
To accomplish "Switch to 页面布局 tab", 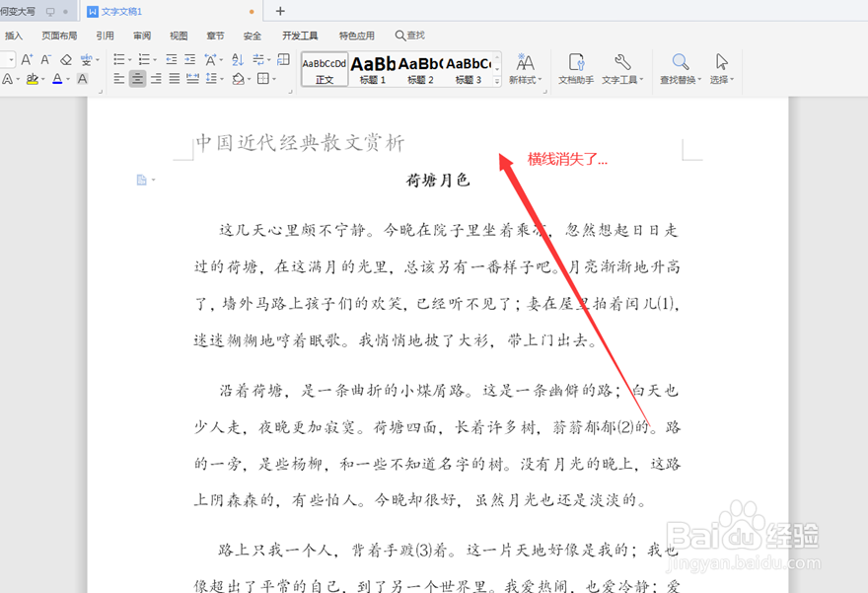I will (x=59, y=36).
